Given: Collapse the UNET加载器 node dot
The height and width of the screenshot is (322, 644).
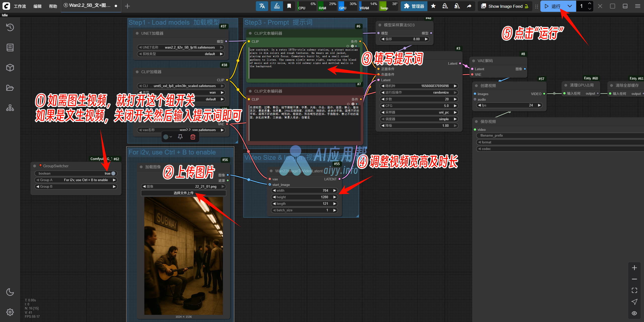Looking at the screenshot, I should (137, 33).
